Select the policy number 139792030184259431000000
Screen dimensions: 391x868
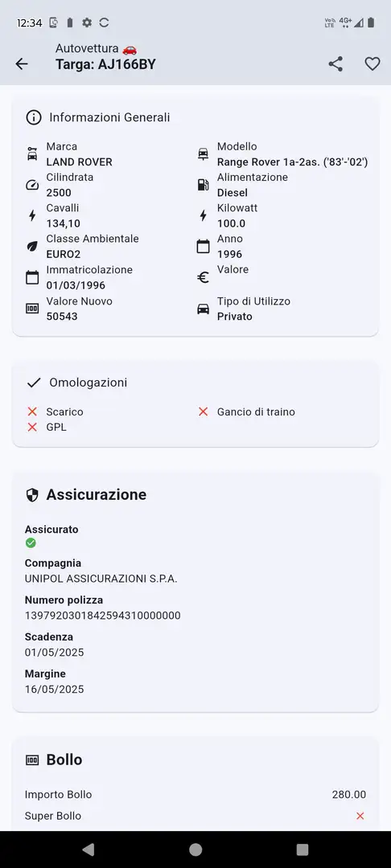102,616
